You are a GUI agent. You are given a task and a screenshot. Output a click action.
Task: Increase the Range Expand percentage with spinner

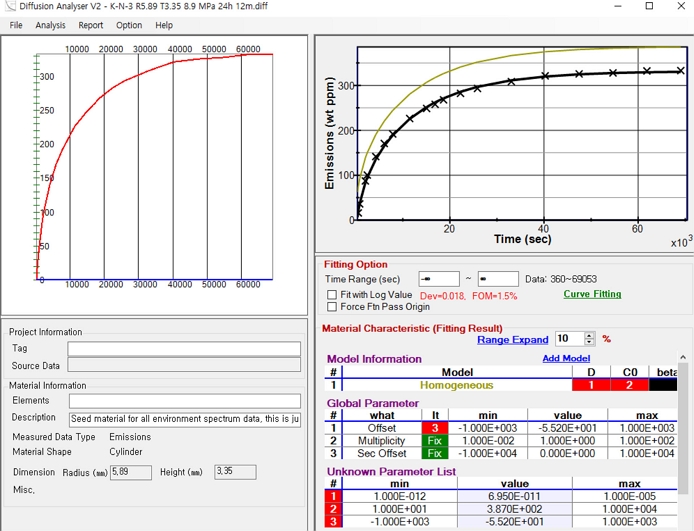coord(589,335)
